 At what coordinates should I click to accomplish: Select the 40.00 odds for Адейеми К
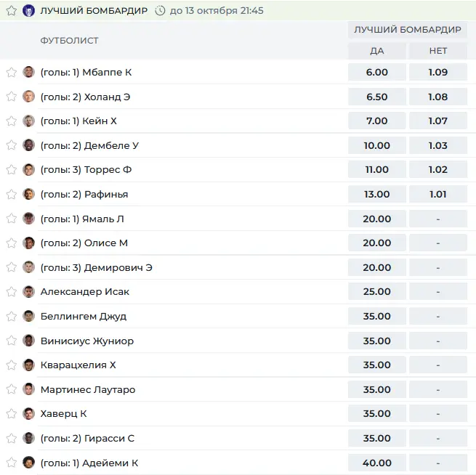click(376, 463)
